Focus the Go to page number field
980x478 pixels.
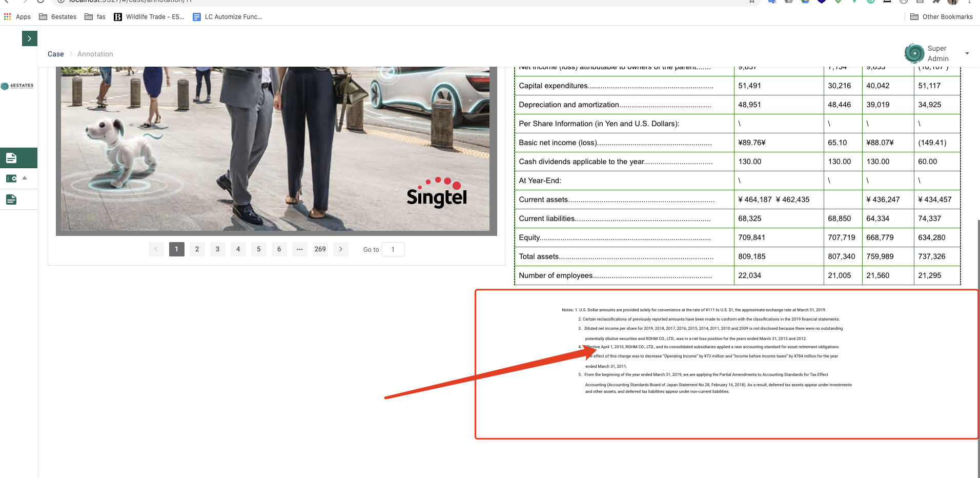[x=393, y=249]
